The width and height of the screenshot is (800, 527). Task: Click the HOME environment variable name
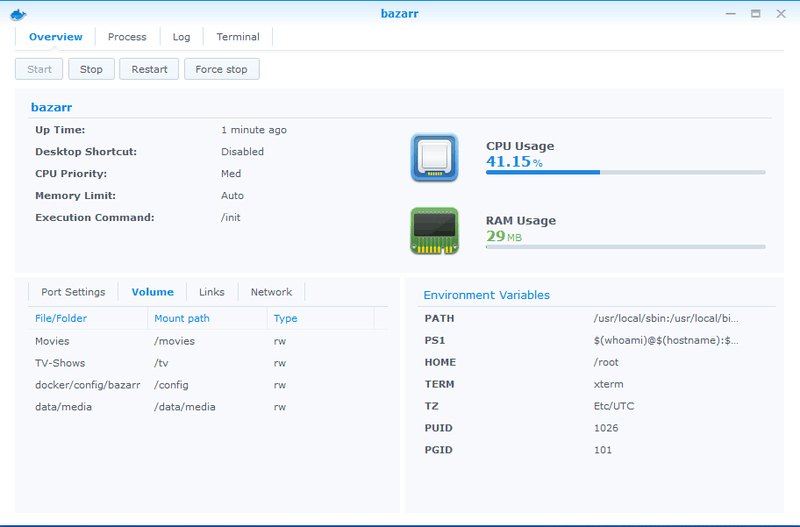tap(440, 362)
